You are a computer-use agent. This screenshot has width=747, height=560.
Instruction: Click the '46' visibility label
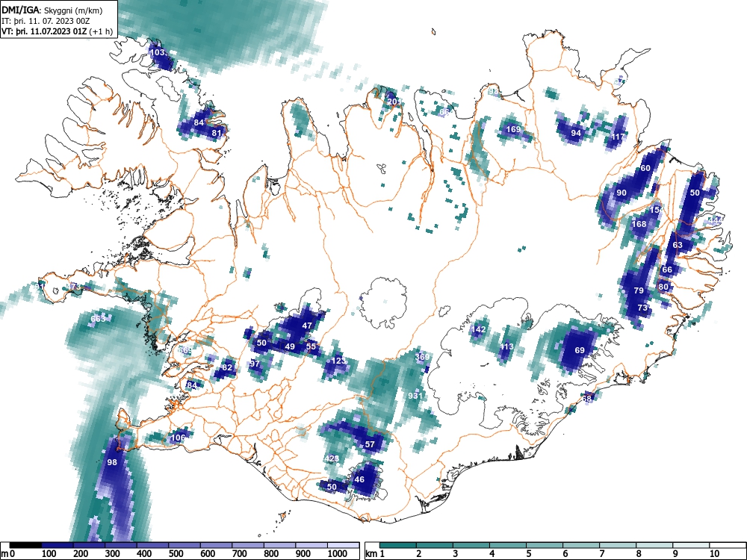coord(359,479)
